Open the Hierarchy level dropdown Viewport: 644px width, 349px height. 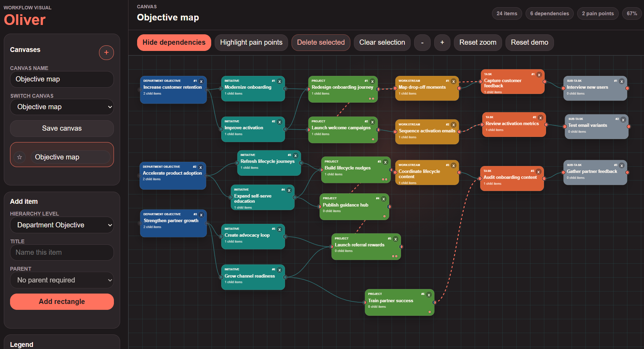[62, 225]
